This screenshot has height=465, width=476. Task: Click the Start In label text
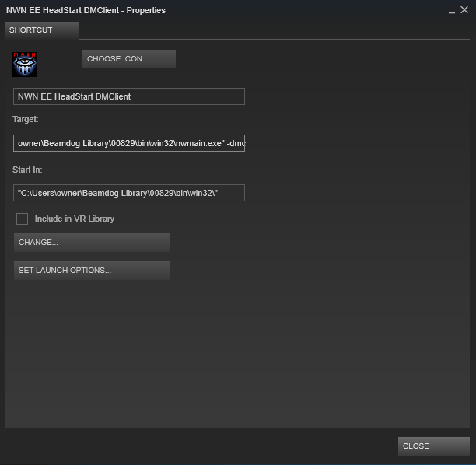click(27, 170)
